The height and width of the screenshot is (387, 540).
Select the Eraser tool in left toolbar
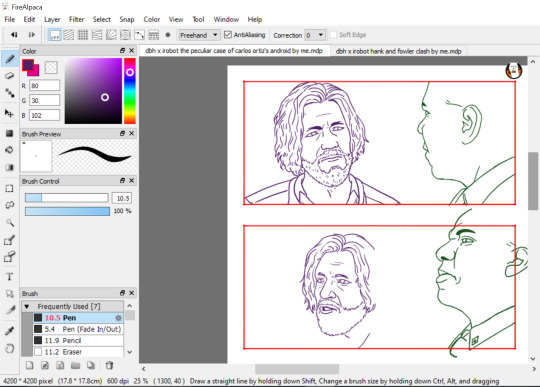pyautogui.click(x=10, y=75)
